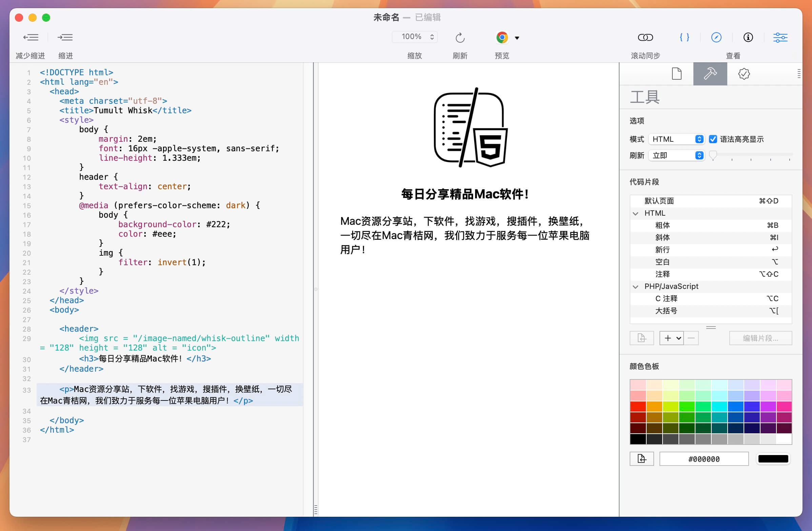Open the zoom 100% stepper
Screen dimensions: 812x531
[x=414, y=37]
